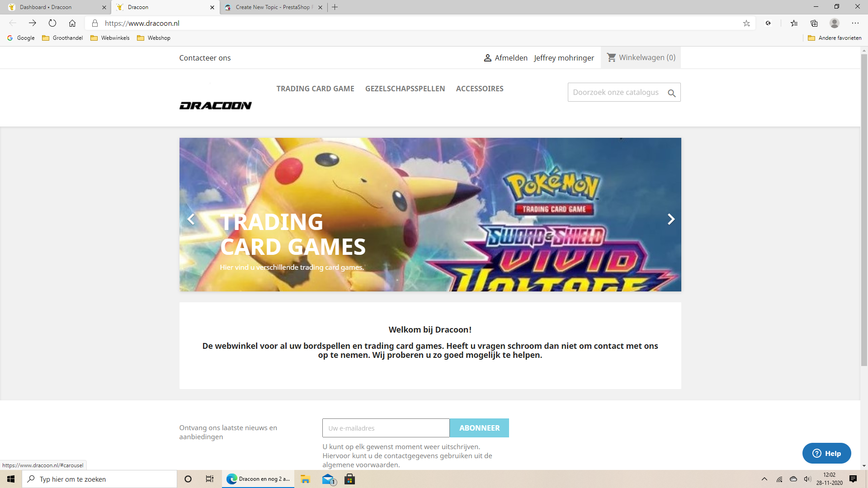
Task: Switch to Dashboard • Dracoon tab
Action: pos(46,7)
